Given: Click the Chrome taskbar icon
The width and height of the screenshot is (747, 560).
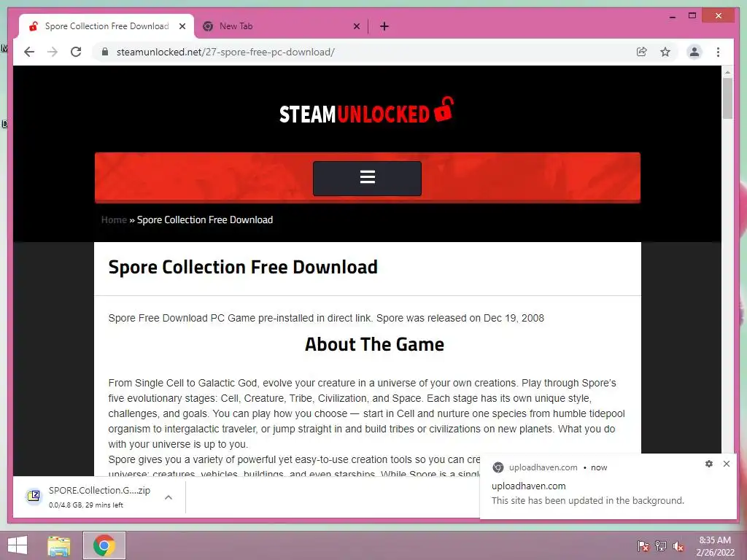Looking at the screenshot, I should (104, 545).
